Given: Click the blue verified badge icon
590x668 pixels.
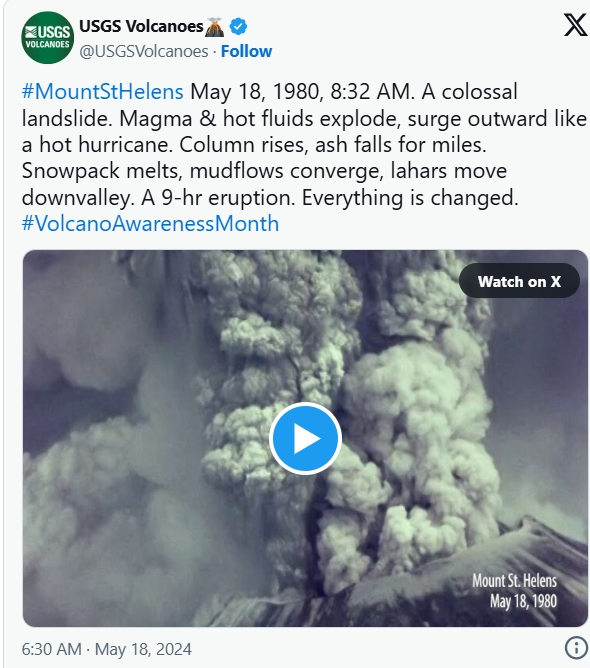Looking at the screenshot, I should click(238, 26).
